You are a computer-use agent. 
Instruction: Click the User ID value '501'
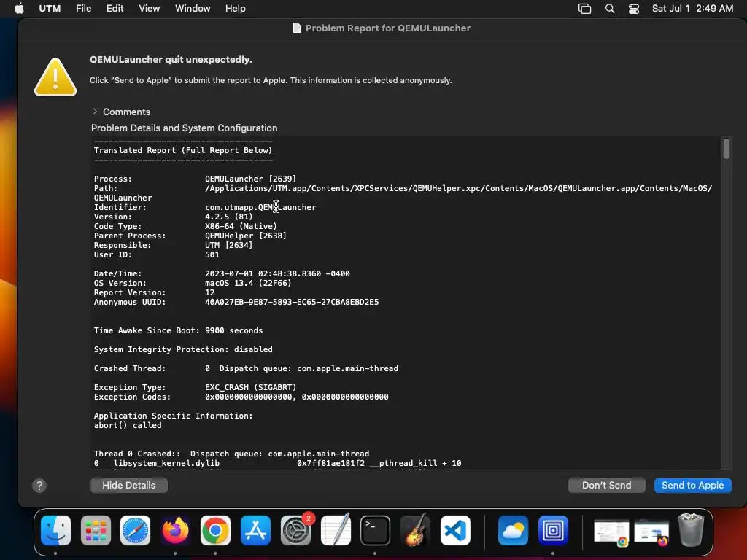tap(212, 255)
